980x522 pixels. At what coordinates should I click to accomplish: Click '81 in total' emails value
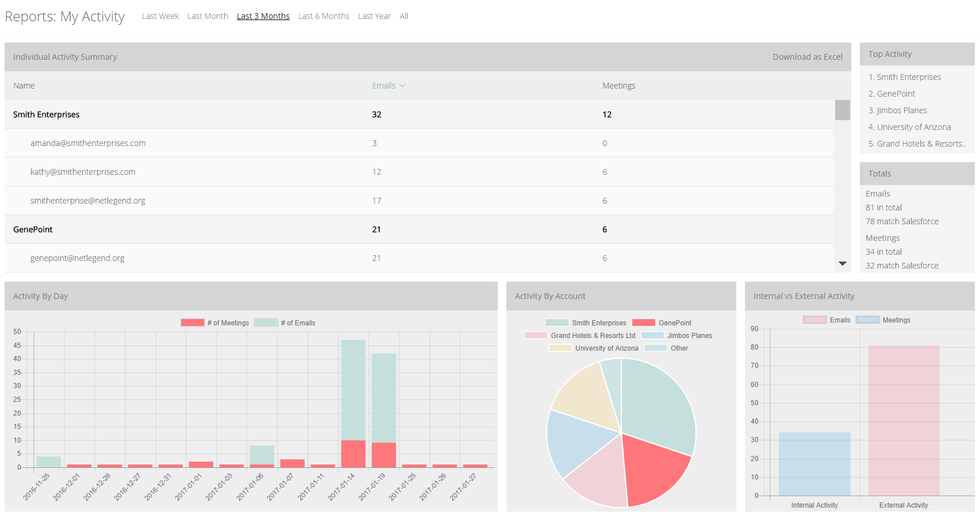click(883, 208)
